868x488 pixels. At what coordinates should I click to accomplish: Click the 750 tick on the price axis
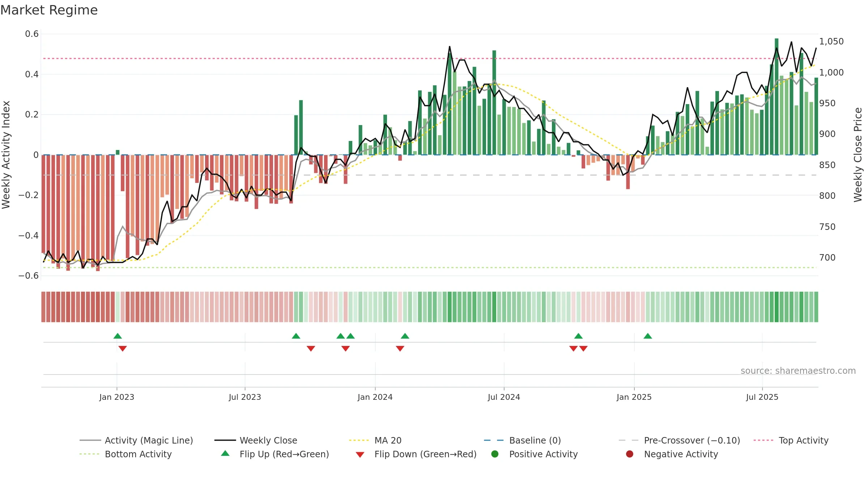[x=827, y=227]
